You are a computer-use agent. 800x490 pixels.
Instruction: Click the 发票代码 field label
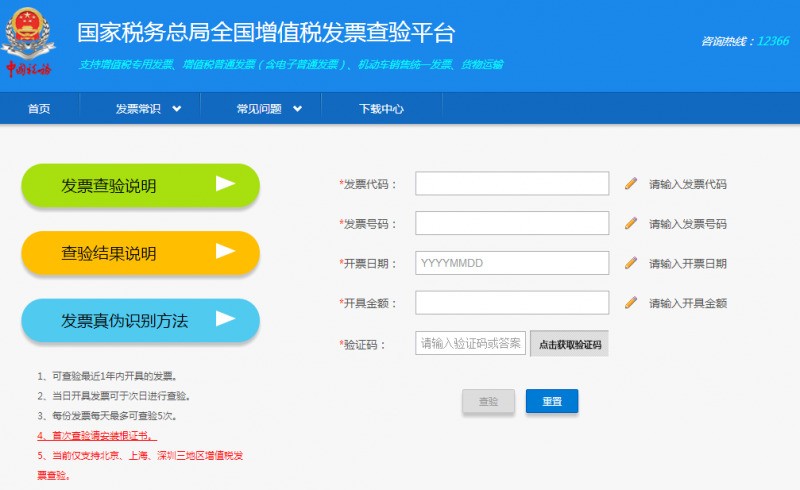click(x=368, y=184)
